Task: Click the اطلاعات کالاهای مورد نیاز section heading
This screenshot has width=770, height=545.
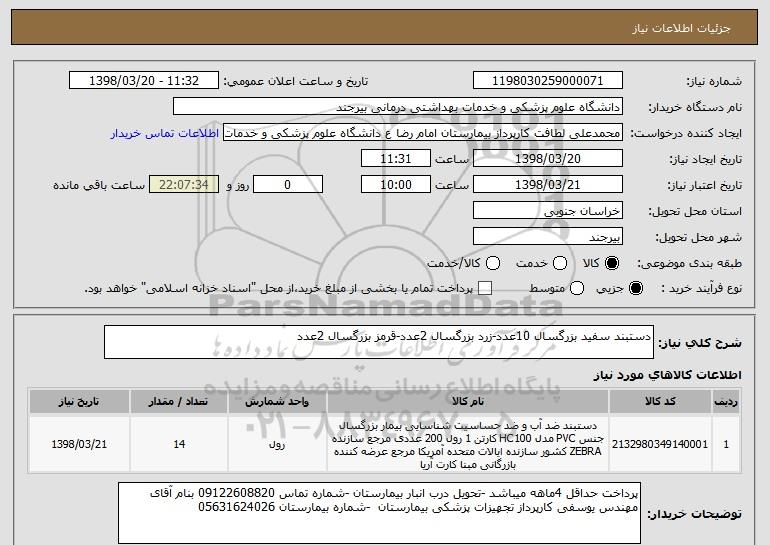Action: click(x=667, y=375)
